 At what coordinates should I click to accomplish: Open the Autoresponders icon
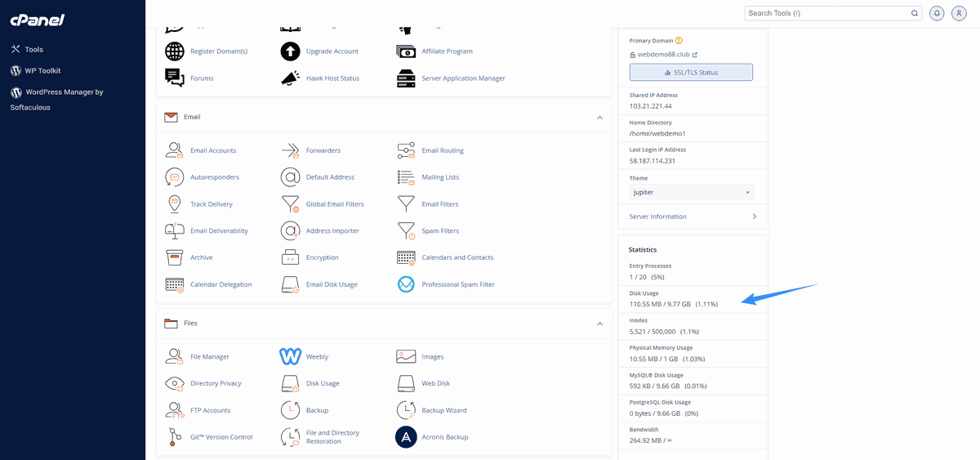tap(174, 176)
